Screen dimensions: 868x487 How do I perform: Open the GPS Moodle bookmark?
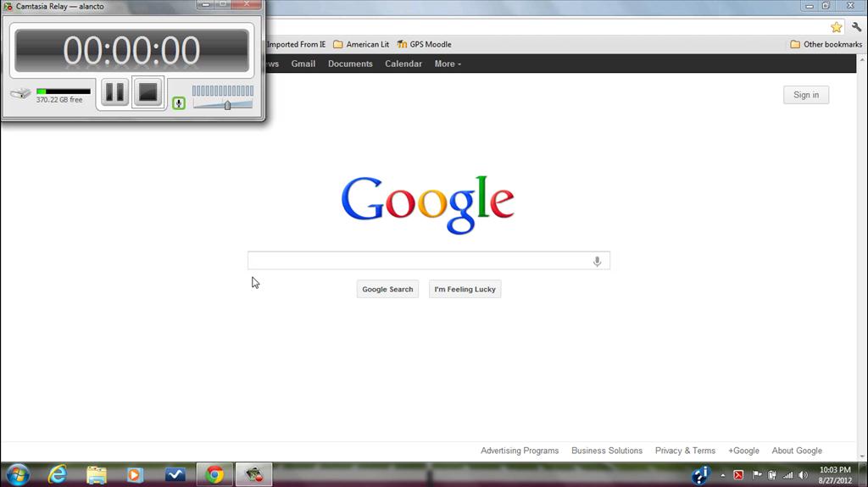click(x=424, y=44)
